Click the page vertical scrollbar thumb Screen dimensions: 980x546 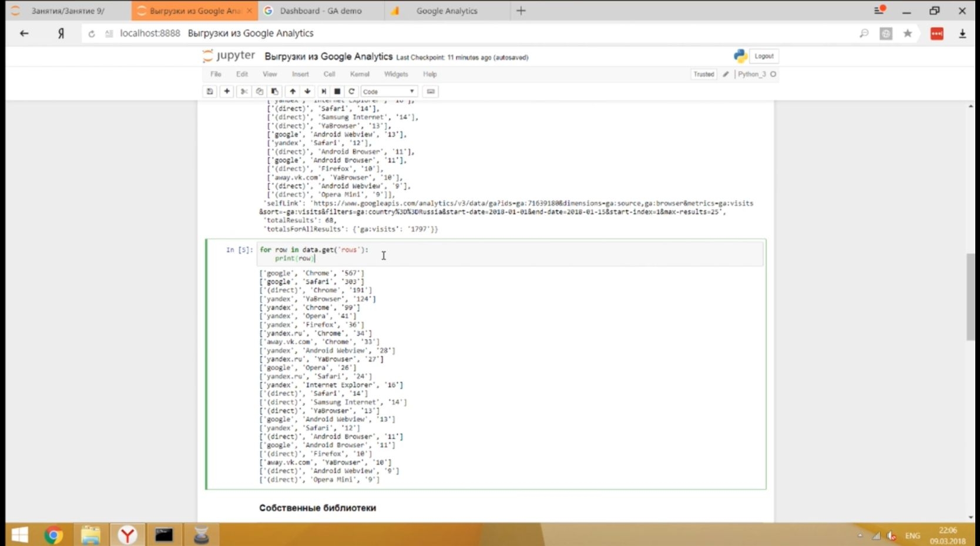point(971,296)
